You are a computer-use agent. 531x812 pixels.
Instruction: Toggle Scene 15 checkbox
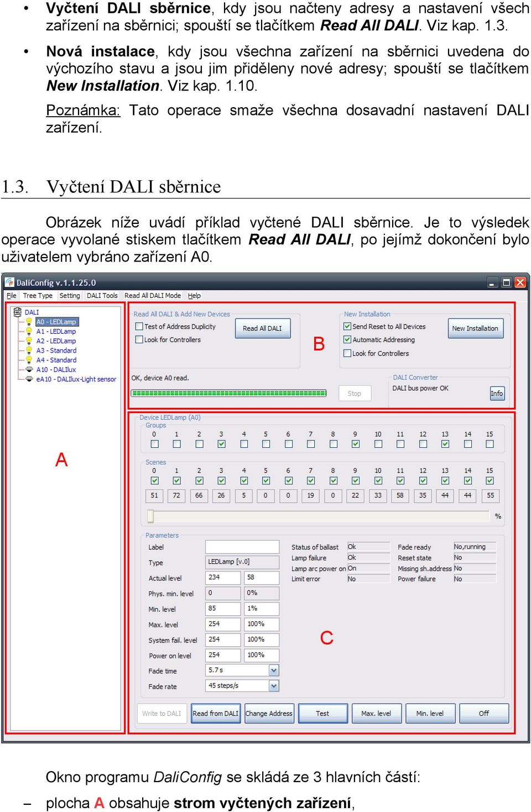[x=490, y=480]
